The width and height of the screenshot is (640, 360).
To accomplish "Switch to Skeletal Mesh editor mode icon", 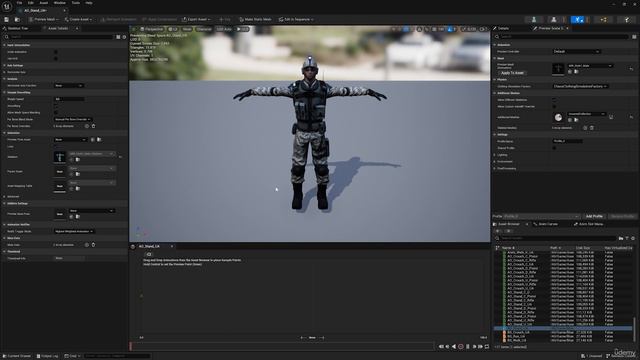I will click(x=553, y=19).
